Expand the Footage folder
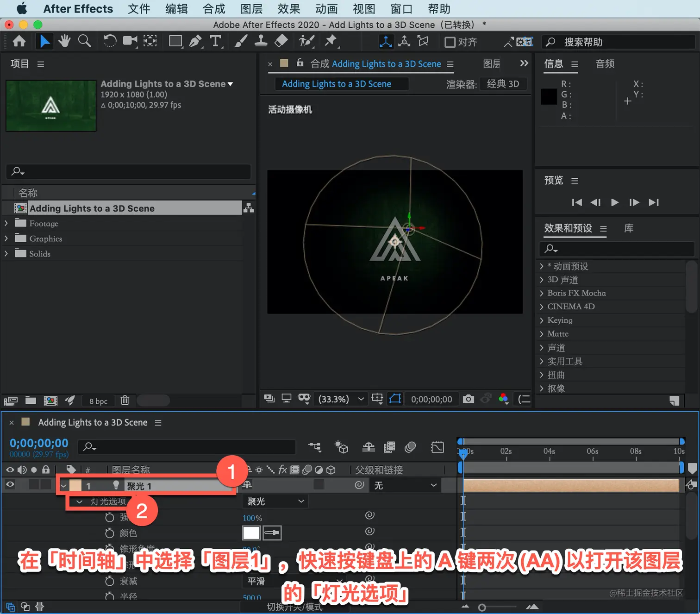700x614 pixels. coord(6,223)
